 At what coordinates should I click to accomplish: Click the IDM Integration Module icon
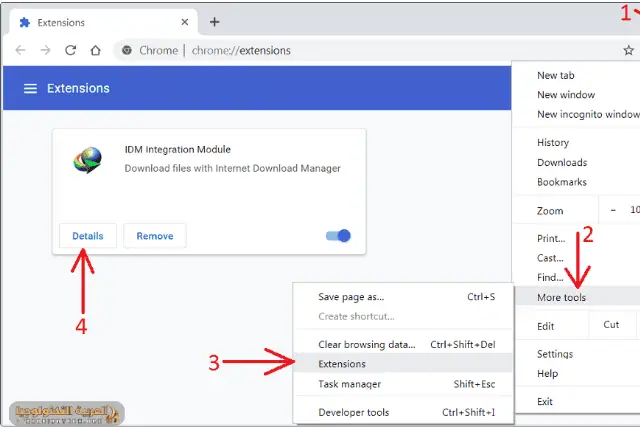[x=87, y=160]
